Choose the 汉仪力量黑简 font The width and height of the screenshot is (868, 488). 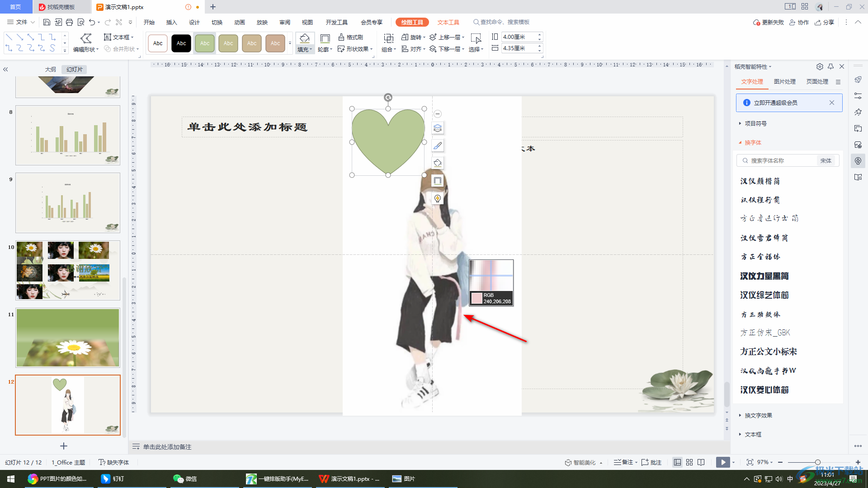[764, 276]
